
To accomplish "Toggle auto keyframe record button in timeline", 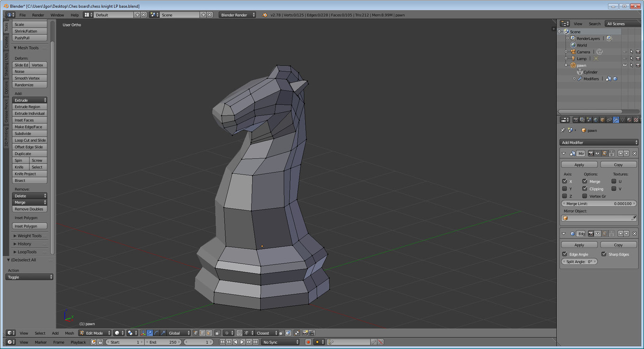I will click(308, 342).
